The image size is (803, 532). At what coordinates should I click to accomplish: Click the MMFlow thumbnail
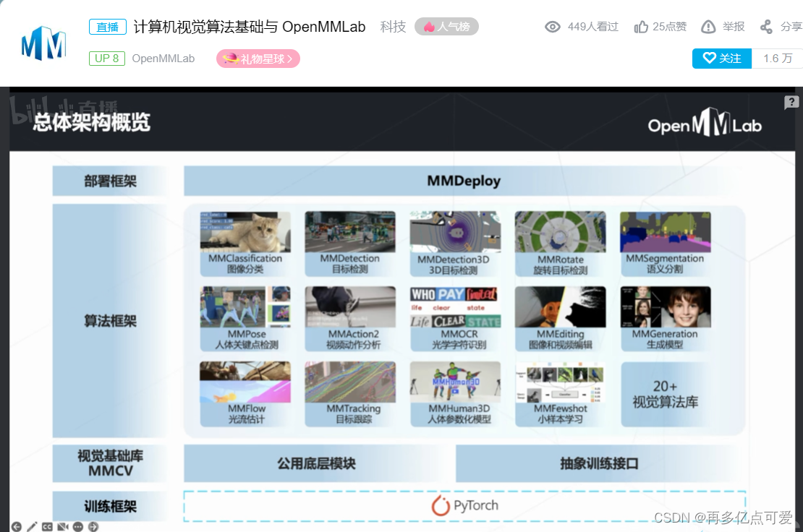tap(245, 382)
